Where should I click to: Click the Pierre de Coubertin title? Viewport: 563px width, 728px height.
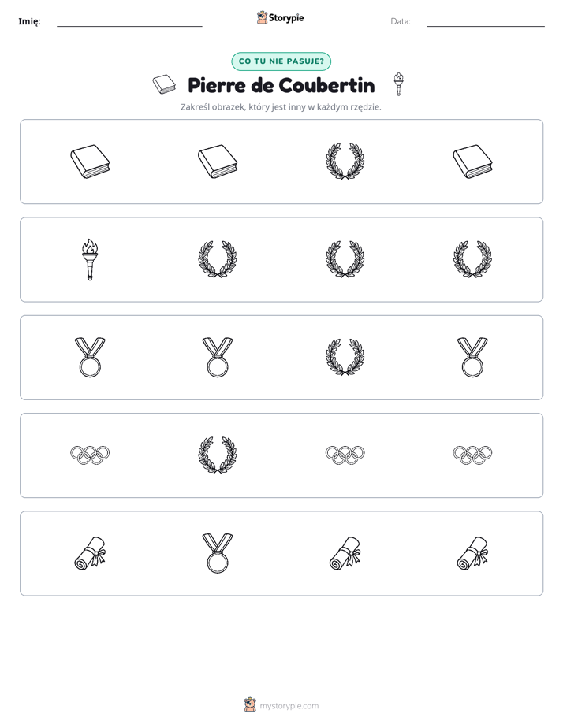(281, 85)
